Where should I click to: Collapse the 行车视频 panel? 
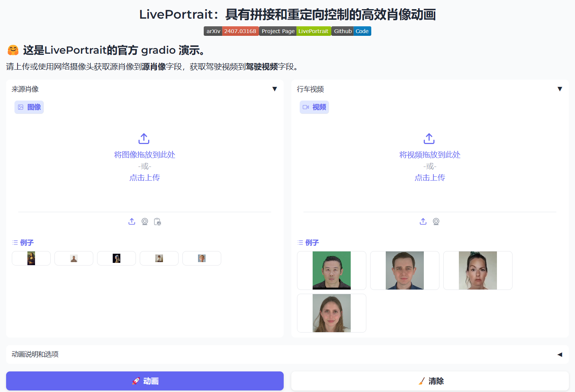coord(560,89)
